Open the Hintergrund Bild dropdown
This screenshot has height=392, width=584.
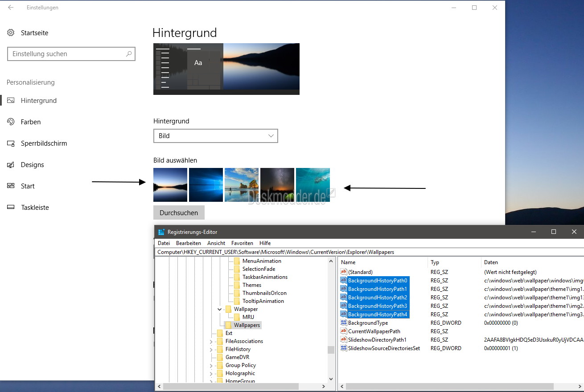pos(216,136)
